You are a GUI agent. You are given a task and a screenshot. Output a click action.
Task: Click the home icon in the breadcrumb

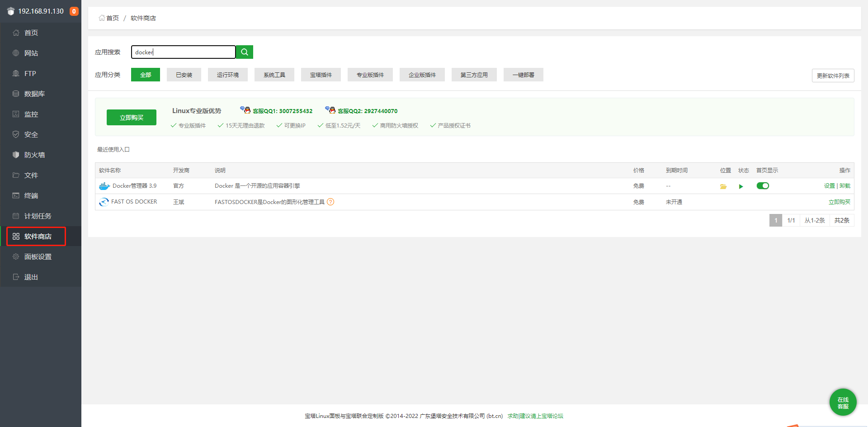pos(102,18)
